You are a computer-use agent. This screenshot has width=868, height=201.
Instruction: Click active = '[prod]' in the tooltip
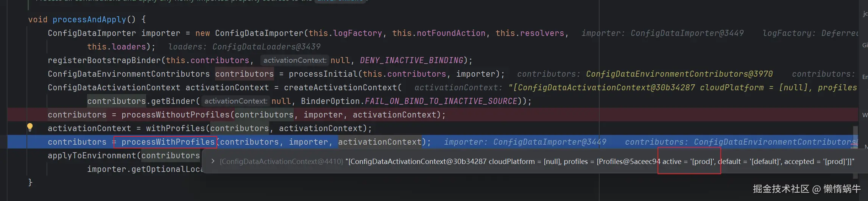click(x=689, y=161)
